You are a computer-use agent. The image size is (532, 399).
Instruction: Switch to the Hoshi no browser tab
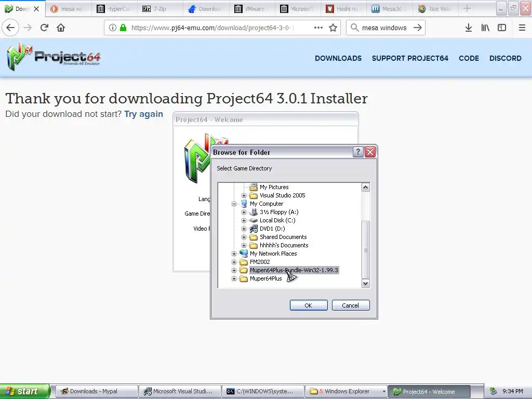point(343,9)
